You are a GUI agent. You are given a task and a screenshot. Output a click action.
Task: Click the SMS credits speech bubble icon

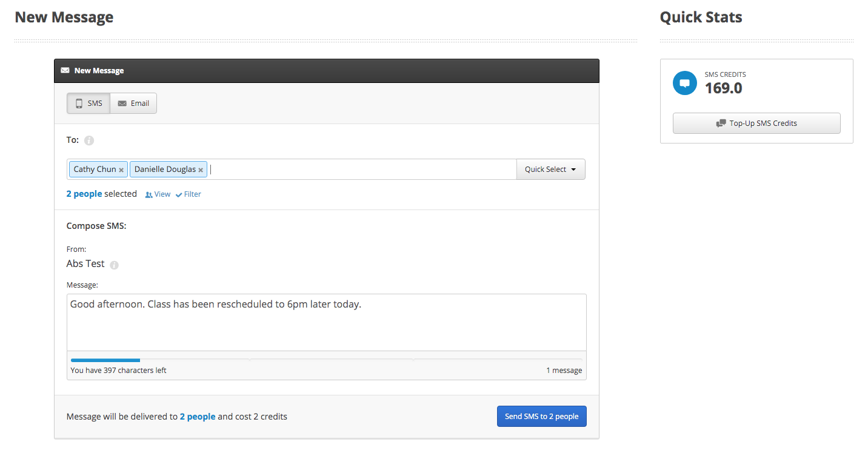tap(685, 83)
